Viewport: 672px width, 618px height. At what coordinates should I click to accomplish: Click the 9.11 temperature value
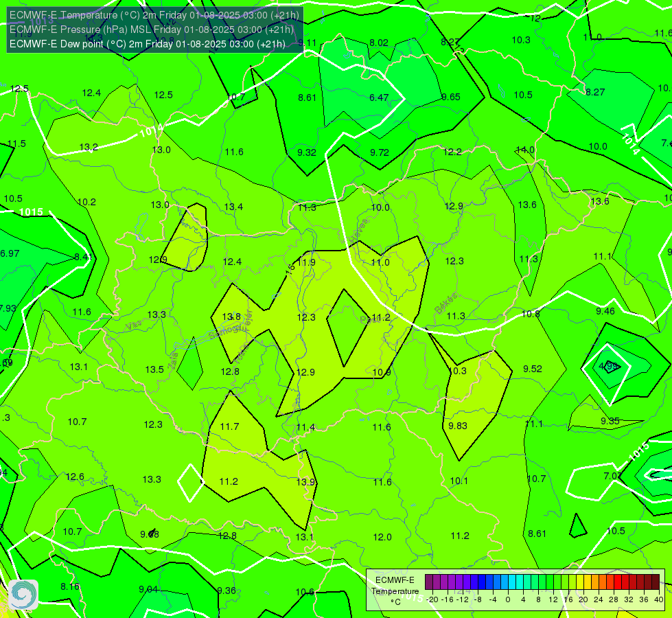click(308, 43)
